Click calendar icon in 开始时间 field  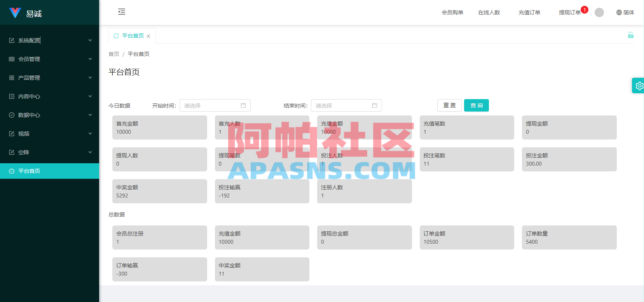(243, 105)
